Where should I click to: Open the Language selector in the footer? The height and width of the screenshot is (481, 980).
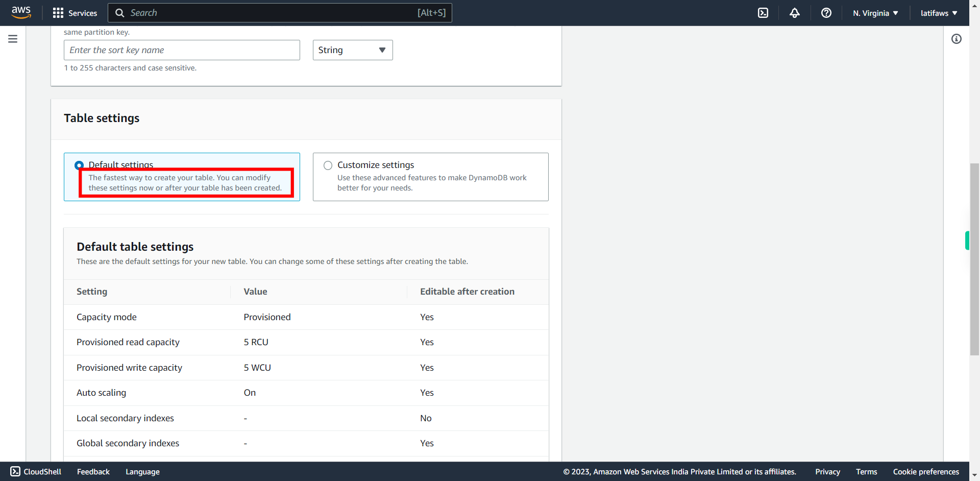[142, 471]
